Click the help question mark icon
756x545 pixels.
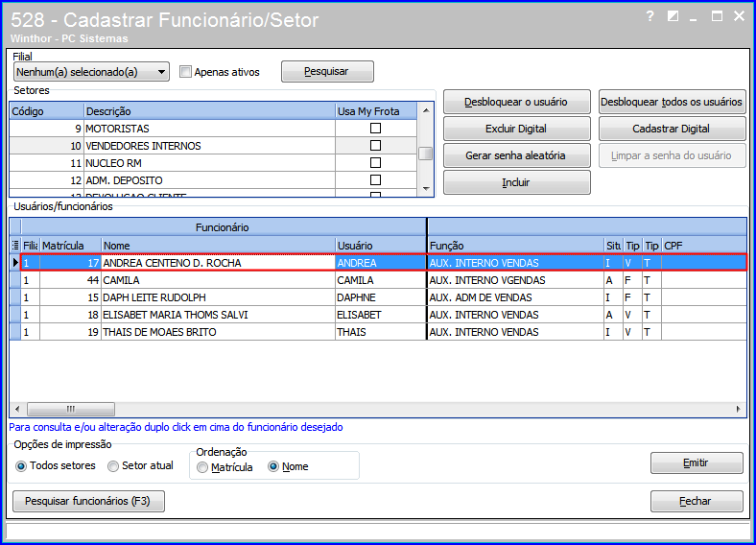click(650, 16)
